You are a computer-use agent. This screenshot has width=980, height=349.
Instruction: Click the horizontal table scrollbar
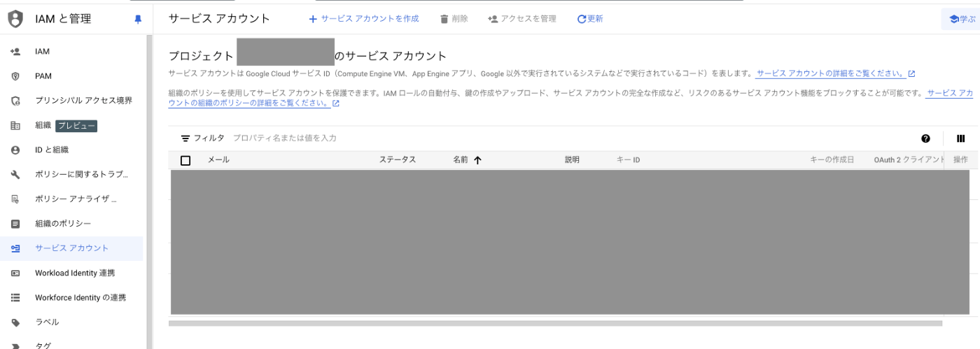(x=555, y=323)
